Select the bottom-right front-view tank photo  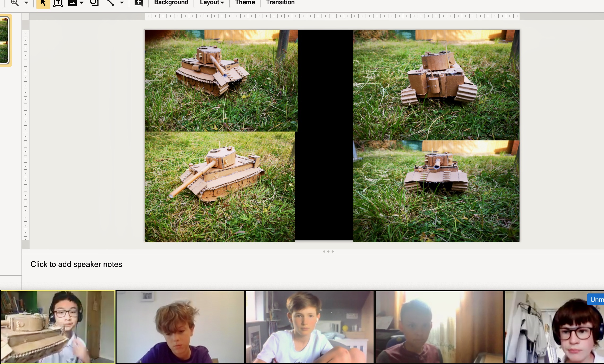pyautogui.click(x=436, y=191)
